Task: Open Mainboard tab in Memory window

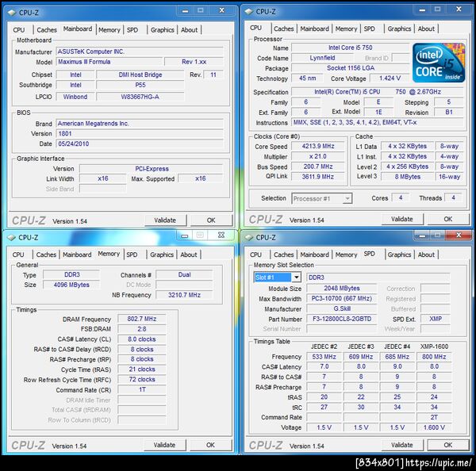Action: 77,255
